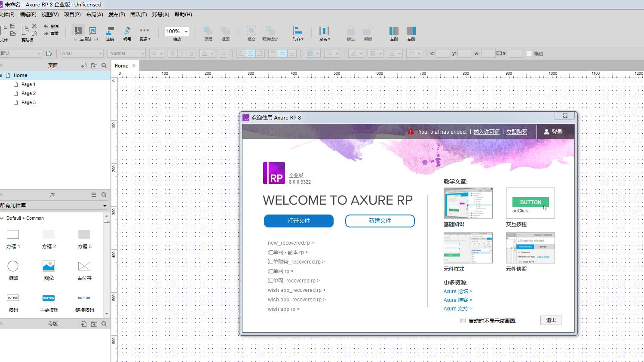644x362 pixels.
Task: Click the w width input field
Action: point(488,53)
